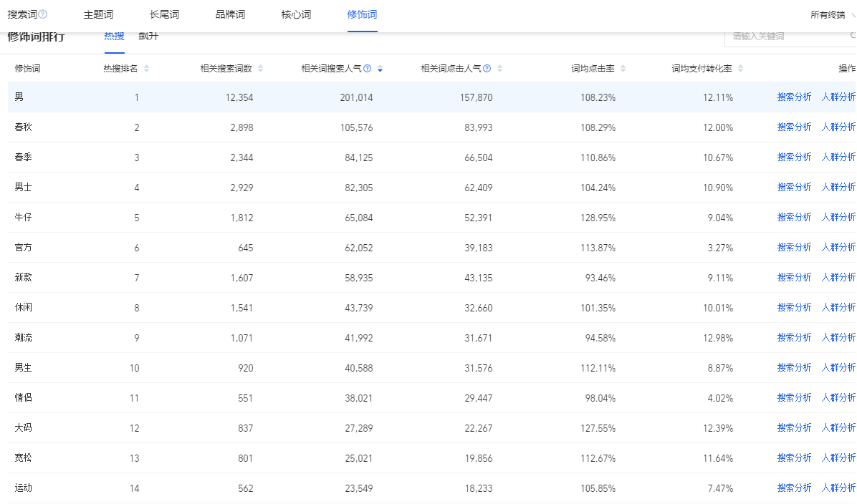Open 搜索分析 for the 大码 row
The image size is (857, 504).
coord(794,427)
